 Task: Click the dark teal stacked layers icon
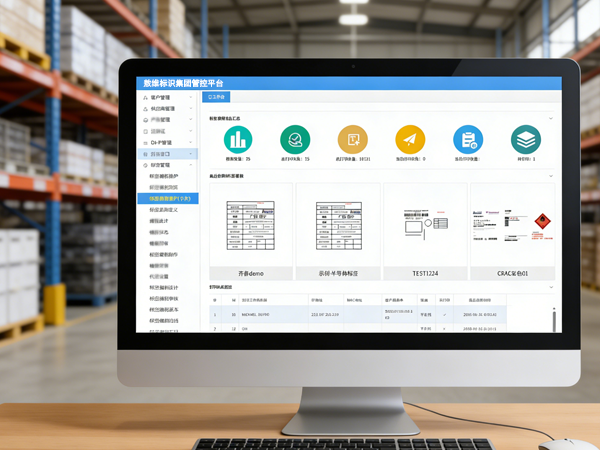click(x=526, y=140)
